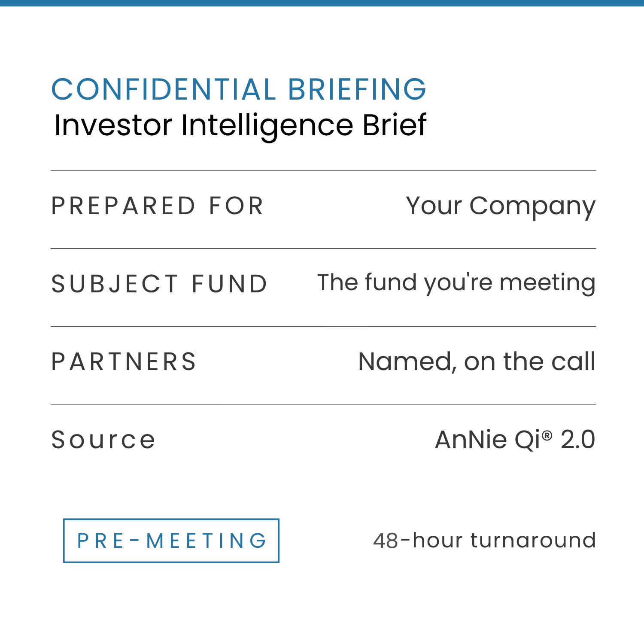Click divider line under SUBJECT FUND row
Viewport: 644px width, 644px height.
323,326
